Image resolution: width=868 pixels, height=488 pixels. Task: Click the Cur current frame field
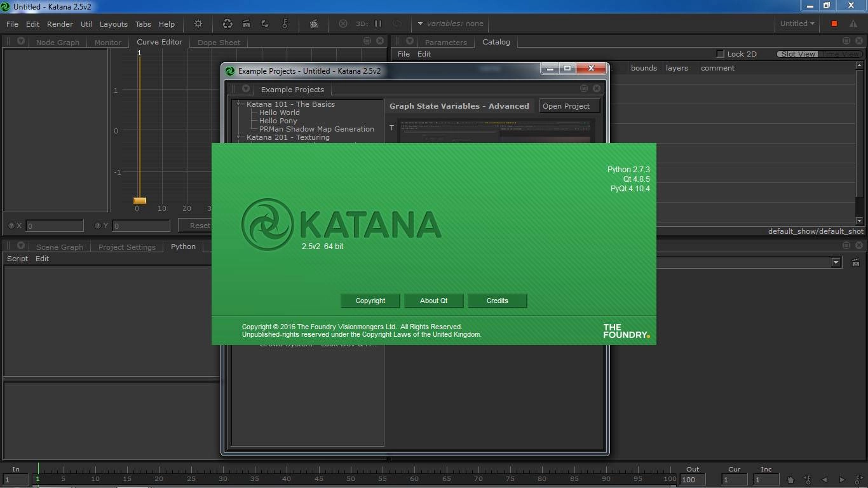(735, 480)
